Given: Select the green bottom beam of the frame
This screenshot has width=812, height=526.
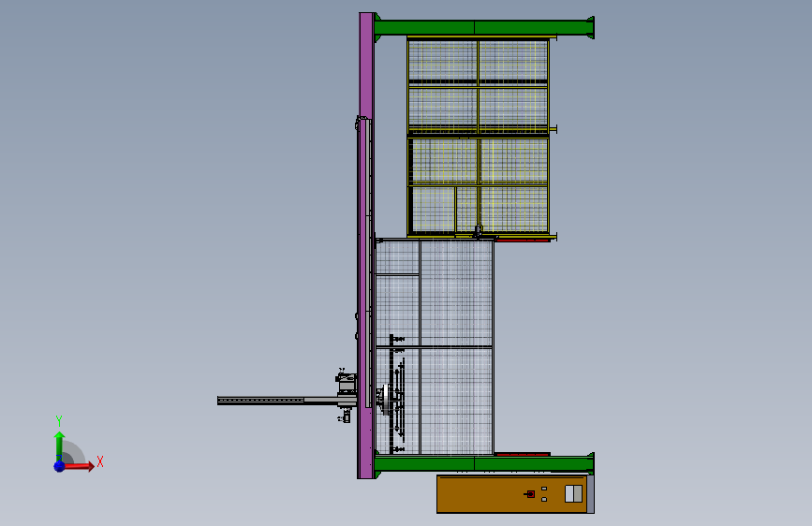Looking at the screenshot, I should pos(483,463).
